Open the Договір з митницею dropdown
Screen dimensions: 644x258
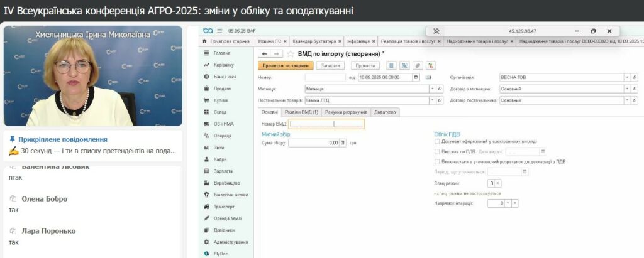point(626,89)
